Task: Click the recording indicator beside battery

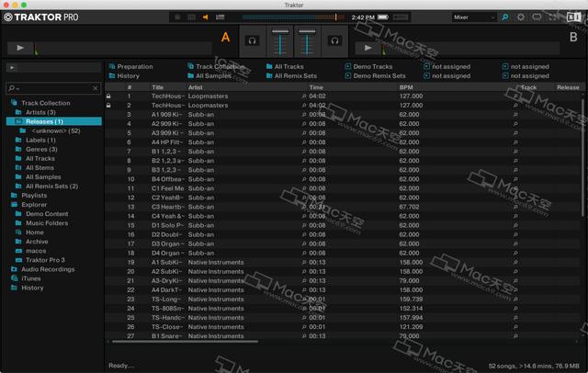Action: click(x=401, y=17)
